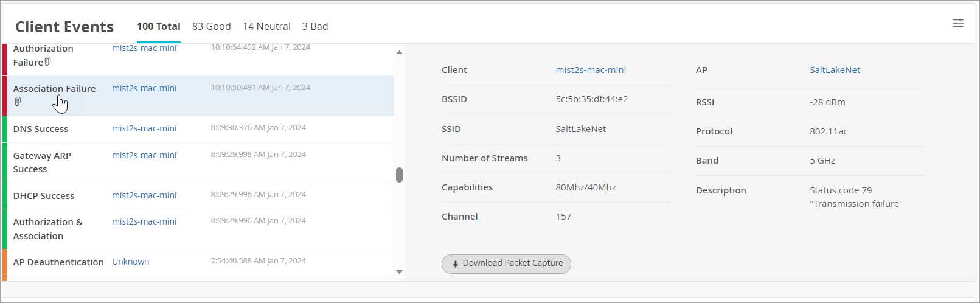The image size is (980, 303).
Task: Switch to the 83 Good tab
Action: 211,27
